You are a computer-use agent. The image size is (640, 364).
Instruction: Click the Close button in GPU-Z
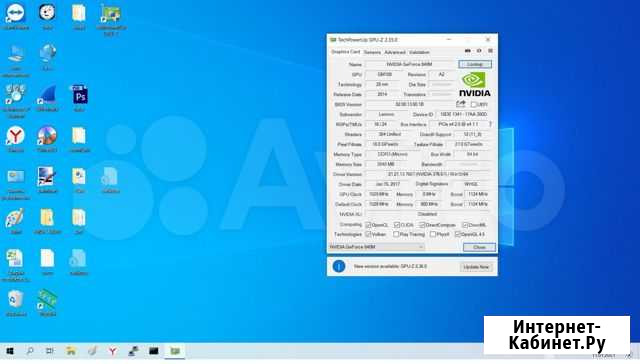tap(479, 247)
